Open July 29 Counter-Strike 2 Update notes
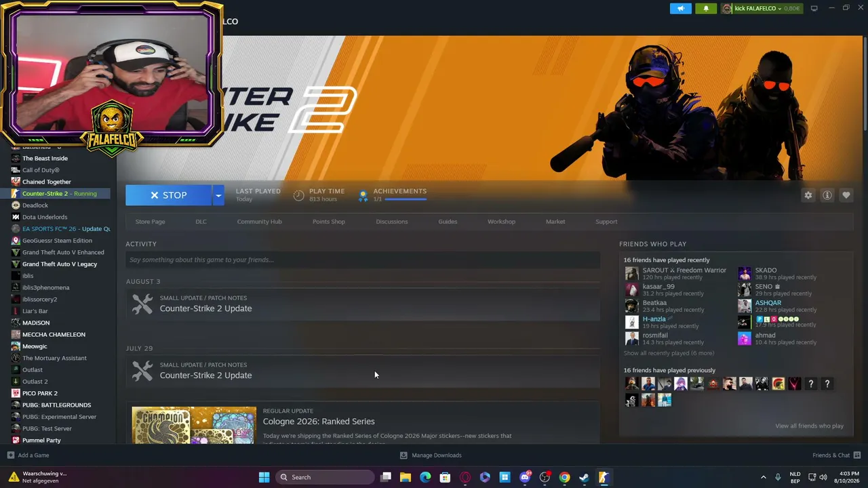This screenshot has height=488, width=868. pyautogui.click(x=205, y=375)
